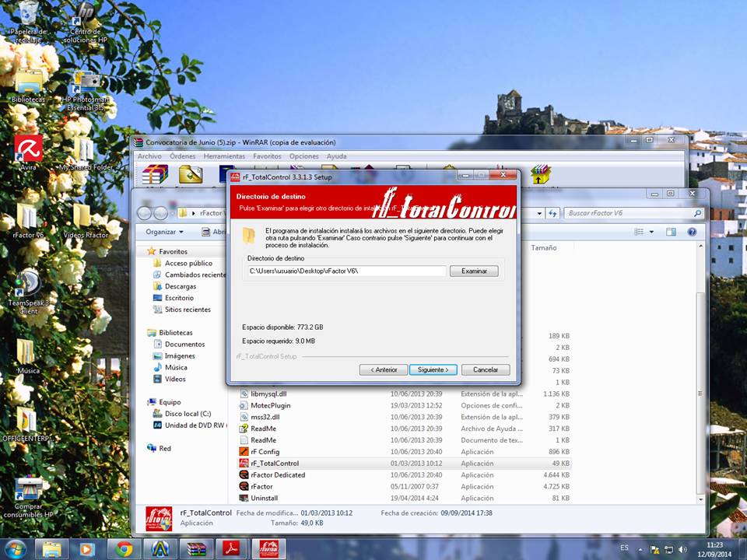Screen dimensions: 747x560
Task: Click WinRAR Add archive toolbar icon
Action: pos(156,175)
